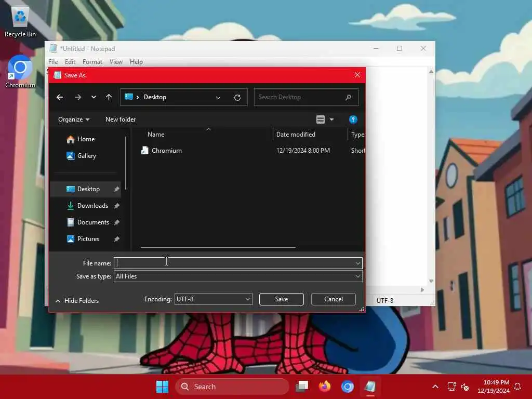532x399 pixels.
Task: Click the search magnifier icon
Action: 348,97
